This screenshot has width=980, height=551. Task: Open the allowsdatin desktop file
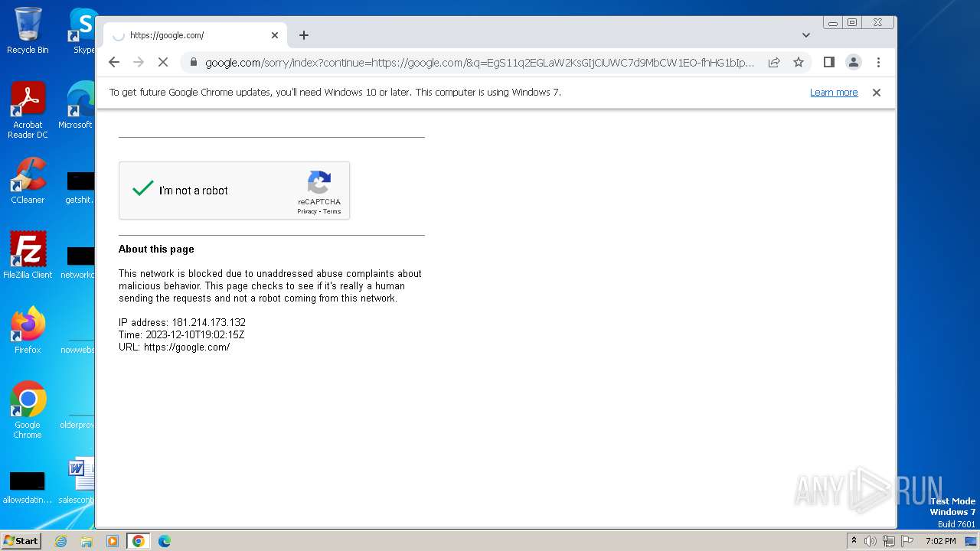(28, 488)
